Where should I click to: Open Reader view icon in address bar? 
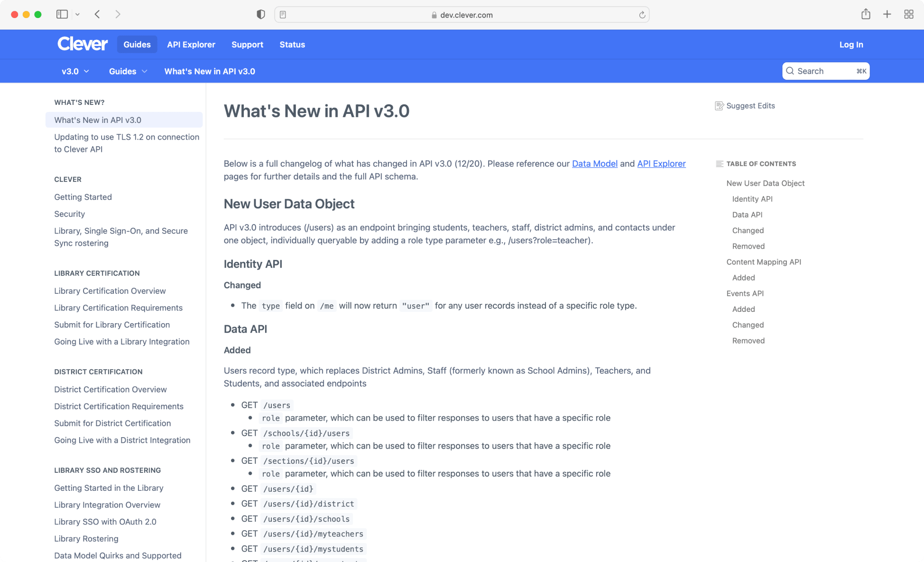coord(283,15)
